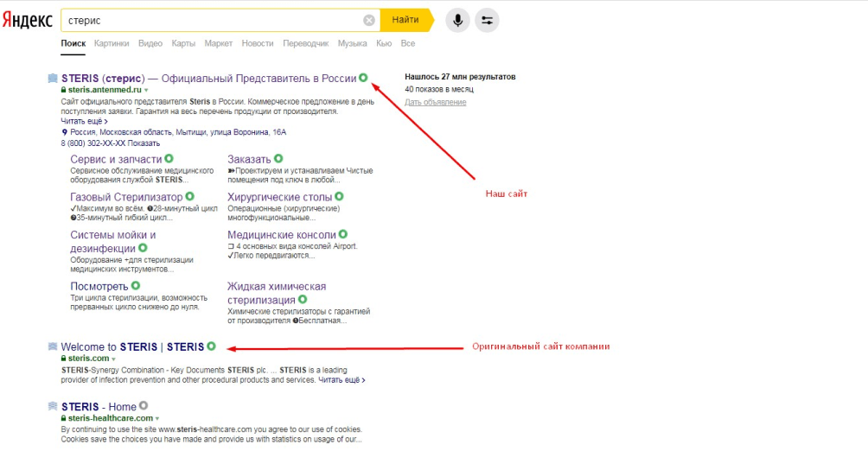868x451 pixels.
Task: Click green circle badge next to 'Жидкая химическая стерилизация'
Action: click(303, 300)
